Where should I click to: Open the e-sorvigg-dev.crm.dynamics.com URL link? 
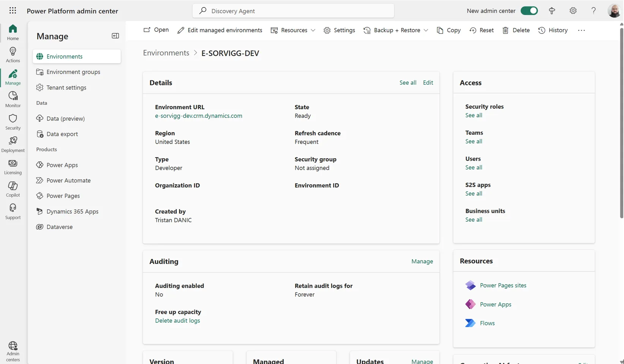198,116
